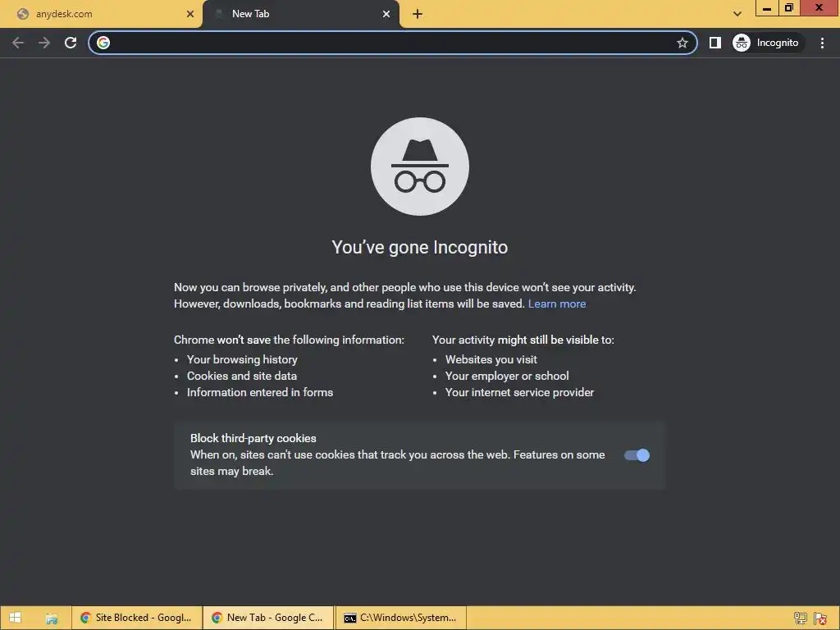
Task: Click the Action Center flag icon
Action: [820, 619]
